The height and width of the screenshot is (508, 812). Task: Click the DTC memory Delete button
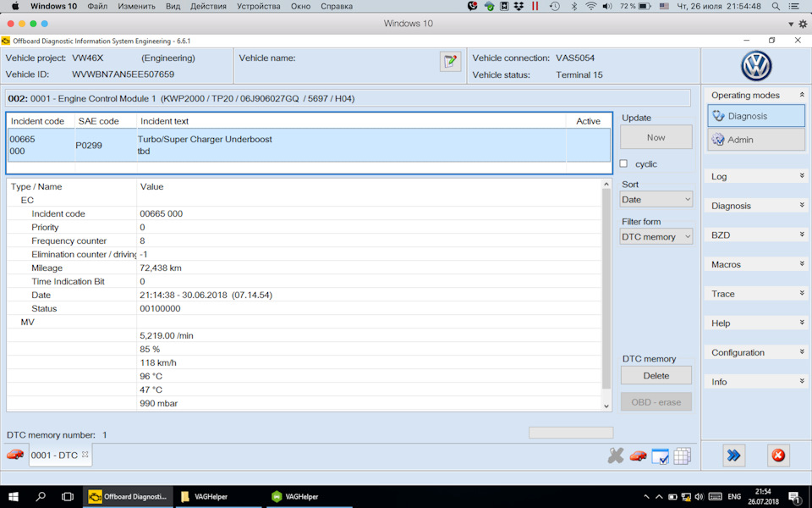[656, 376]
